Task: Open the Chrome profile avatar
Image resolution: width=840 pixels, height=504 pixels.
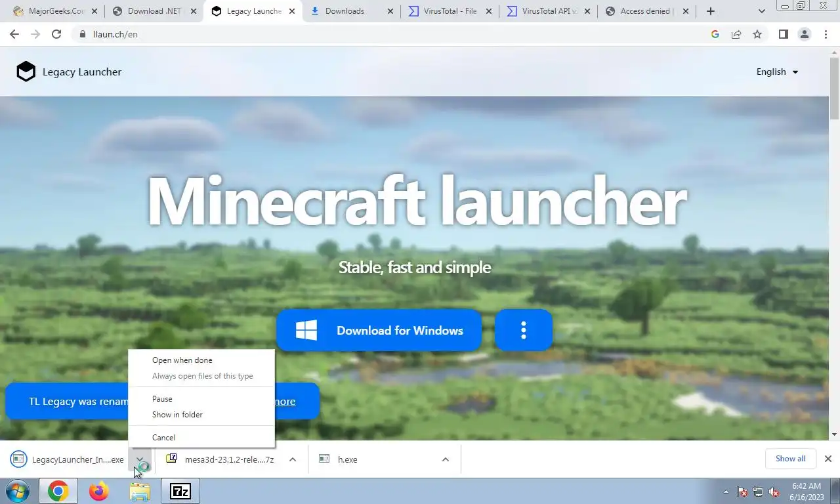Action: (804, 34)
